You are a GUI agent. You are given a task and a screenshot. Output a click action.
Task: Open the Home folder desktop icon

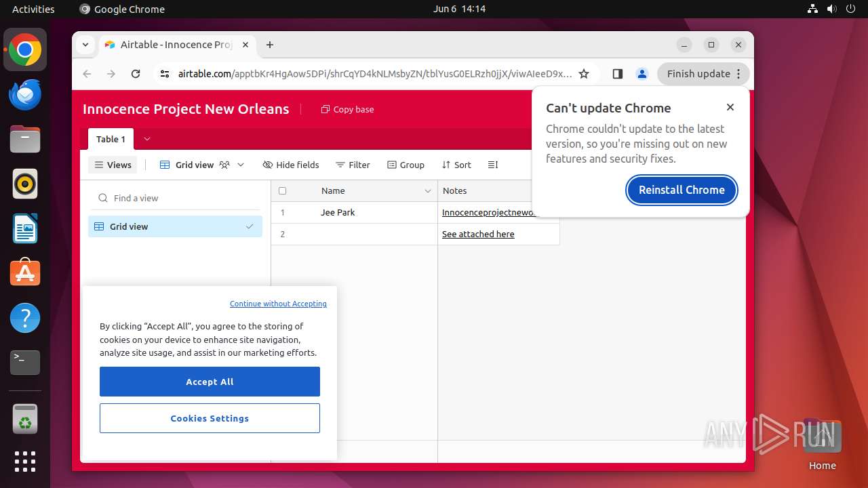822,444
